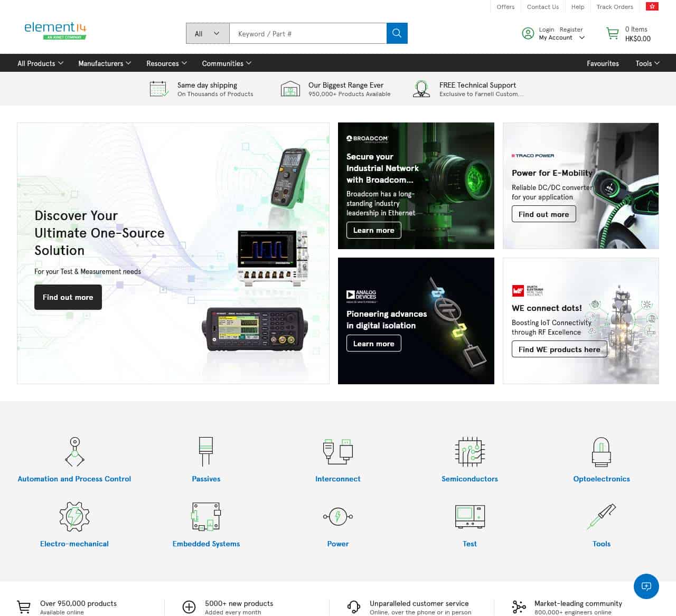Click the element14 logo
The height and width of the screenshot is (616, 676).
pos(55,31)
